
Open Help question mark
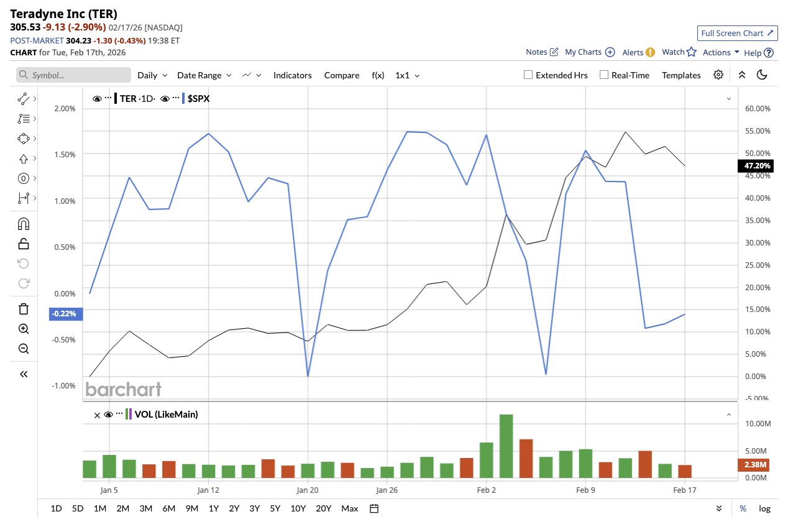769,53
